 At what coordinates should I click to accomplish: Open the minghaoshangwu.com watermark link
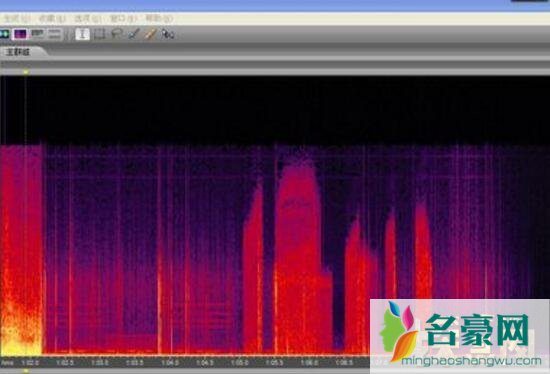point(471,361)
